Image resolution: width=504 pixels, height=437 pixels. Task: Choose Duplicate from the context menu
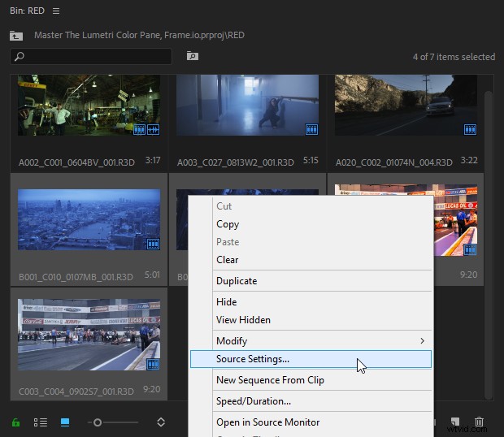[311, 281]
